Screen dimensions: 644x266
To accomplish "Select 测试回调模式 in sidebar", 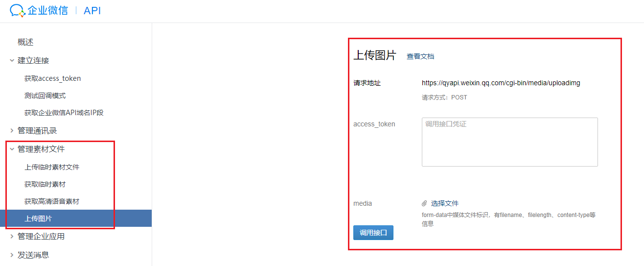I will pos(45,96).
